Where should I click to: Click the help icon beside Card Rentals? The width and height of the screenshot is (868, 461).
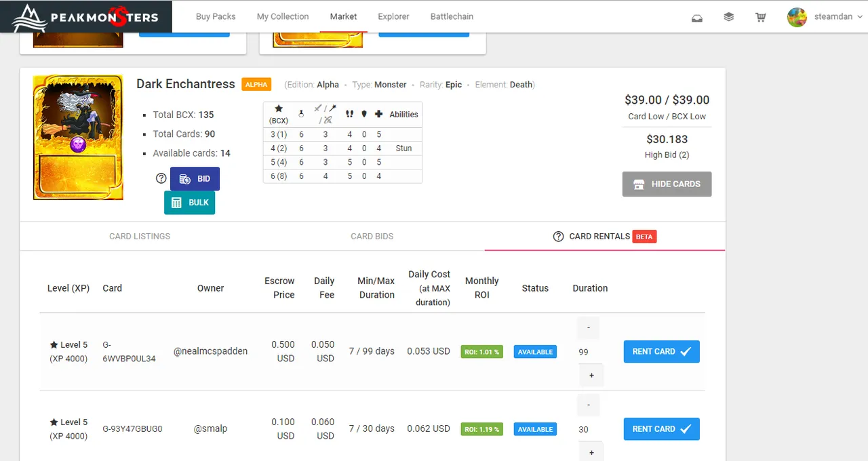pos(559,237)
